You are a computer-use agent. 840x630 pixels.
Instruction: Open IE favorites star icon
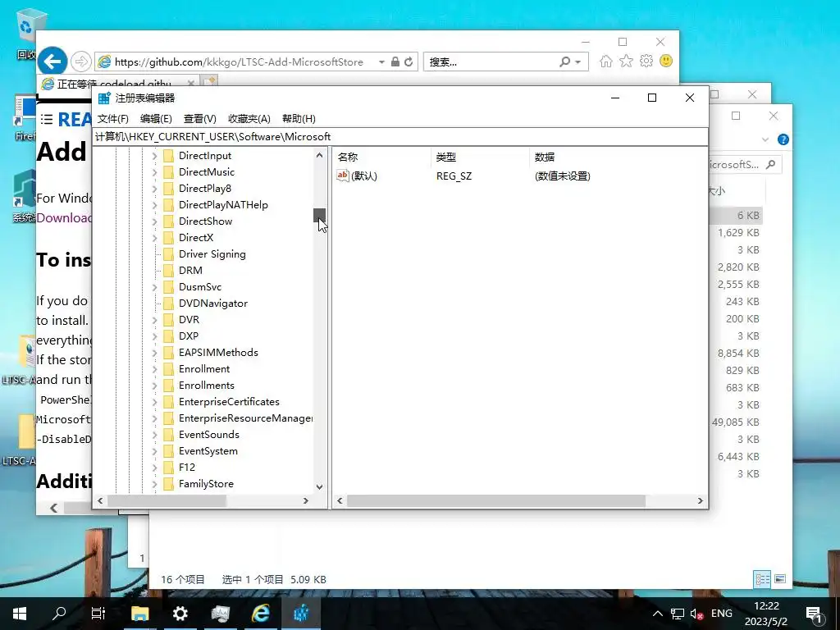point(626,61)
